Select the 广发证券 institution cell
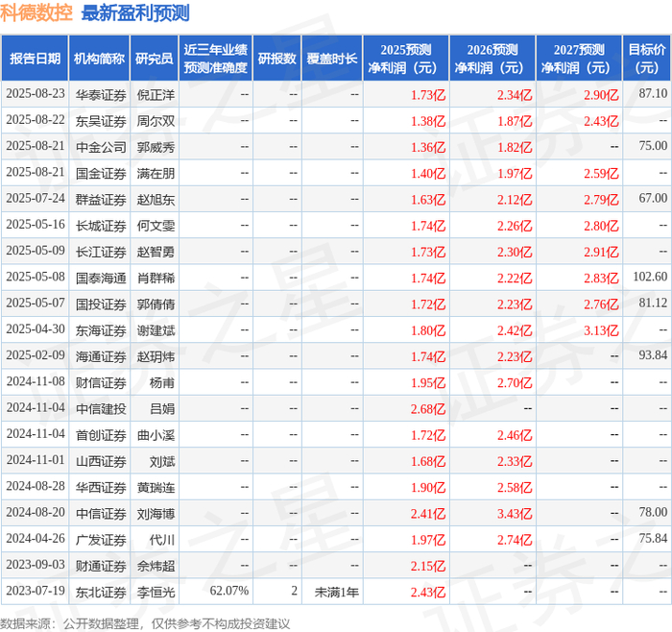This screenshot has width=672, height=632. point(101,540)
